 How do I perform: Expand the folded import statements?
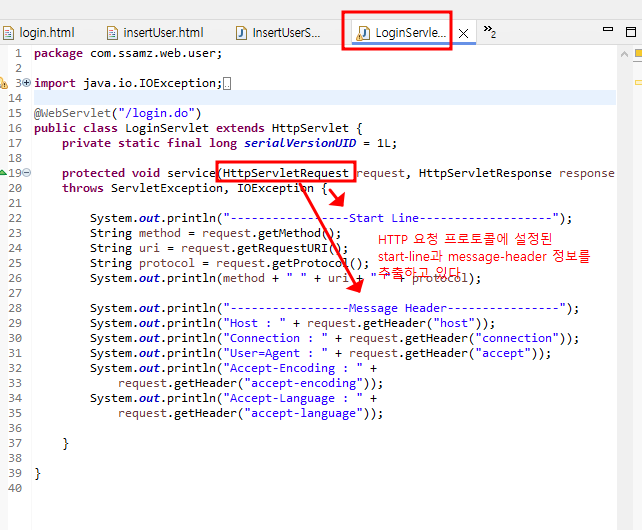tap(27, 83)
